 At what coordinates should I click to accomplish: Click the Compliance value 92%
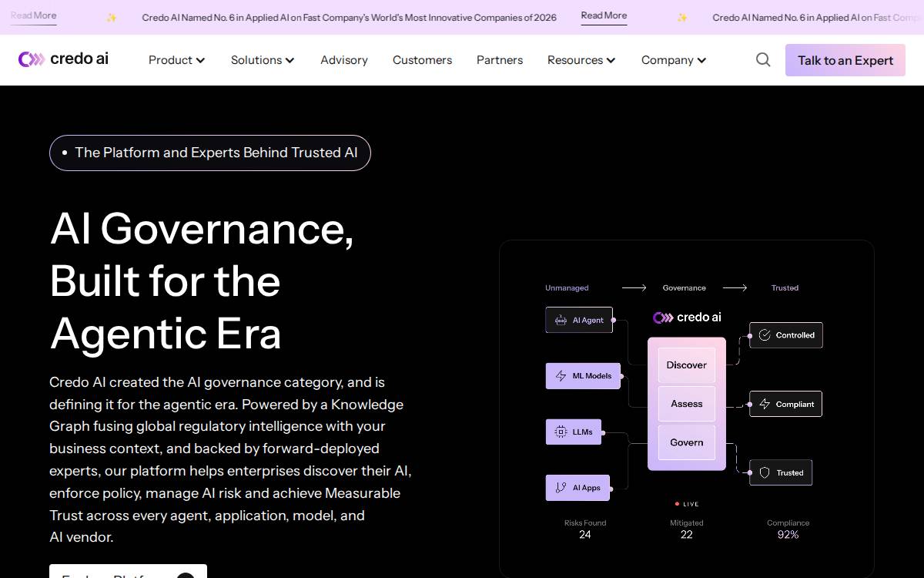click(788, 534)
